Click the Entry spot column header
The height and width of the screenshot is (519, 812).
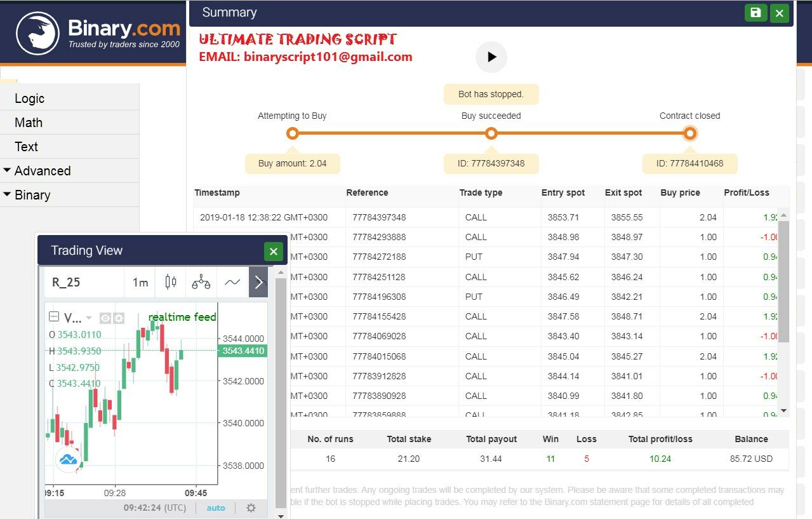[x=563, y=192]
